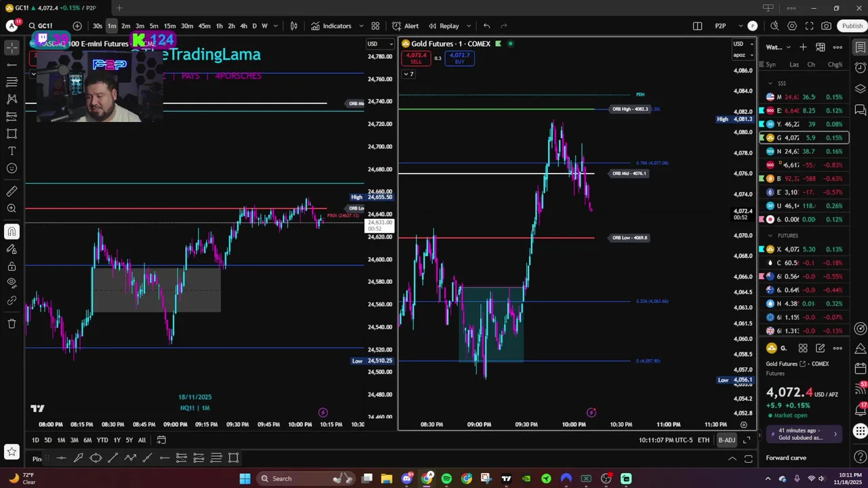
Task: Choose the D daily timeframe
Action: (x=254, y=26)
